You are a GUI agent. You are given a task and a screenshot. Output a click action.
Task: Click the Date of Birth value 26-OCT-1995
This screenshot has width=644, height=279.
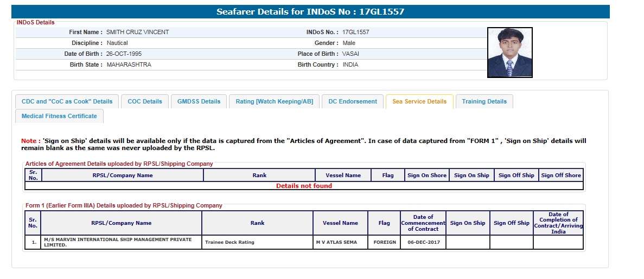pos(124,54)
